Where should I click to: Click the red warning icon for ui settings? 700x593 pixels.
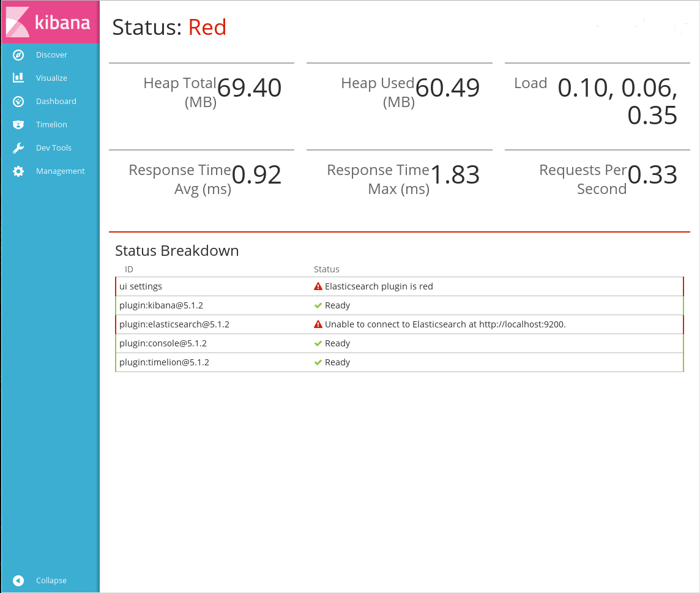click(x=318, y=286)
